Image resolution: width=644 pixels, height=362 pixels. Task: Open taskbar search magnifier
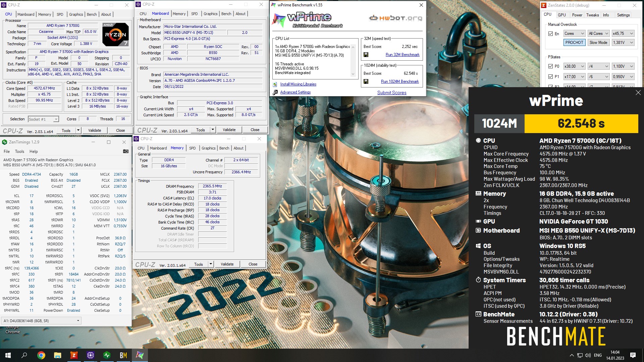click(x=24, y=355)
